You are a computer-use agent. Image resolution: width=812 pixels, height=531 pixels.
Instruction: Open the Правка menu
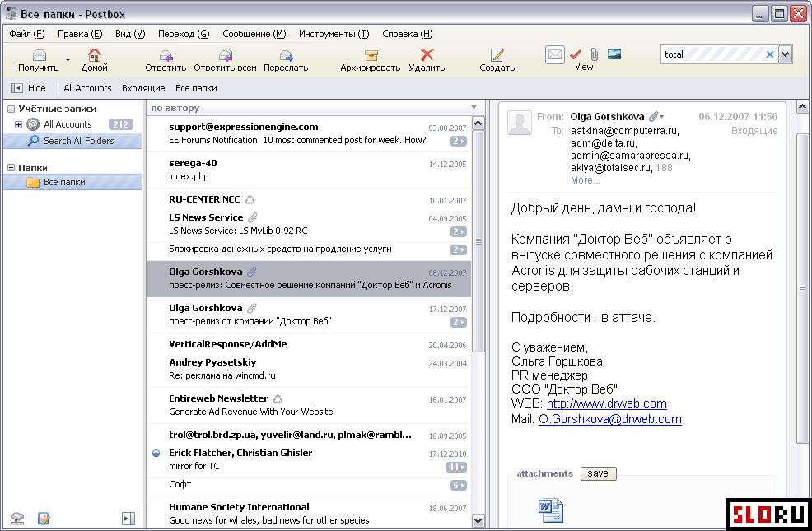pos(80,34)
